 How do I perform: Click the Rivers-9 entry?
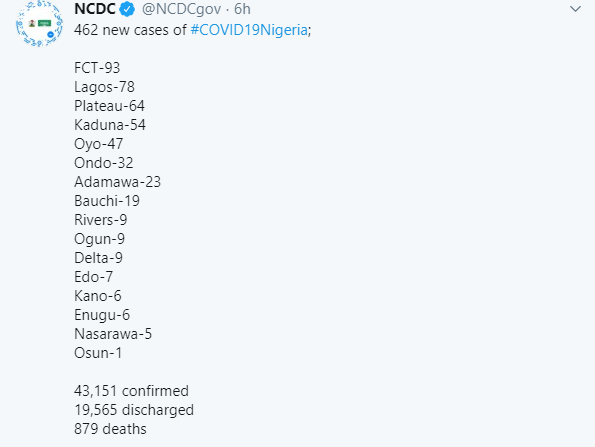(x=101, y=220)
